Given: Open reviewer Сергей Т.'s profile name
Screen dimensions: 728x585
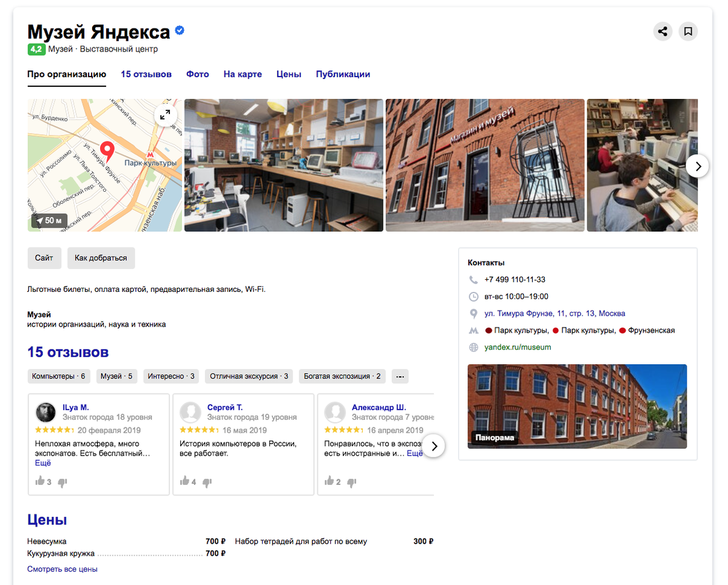Looking at the screenshot, I should click(x=225, y=407).
